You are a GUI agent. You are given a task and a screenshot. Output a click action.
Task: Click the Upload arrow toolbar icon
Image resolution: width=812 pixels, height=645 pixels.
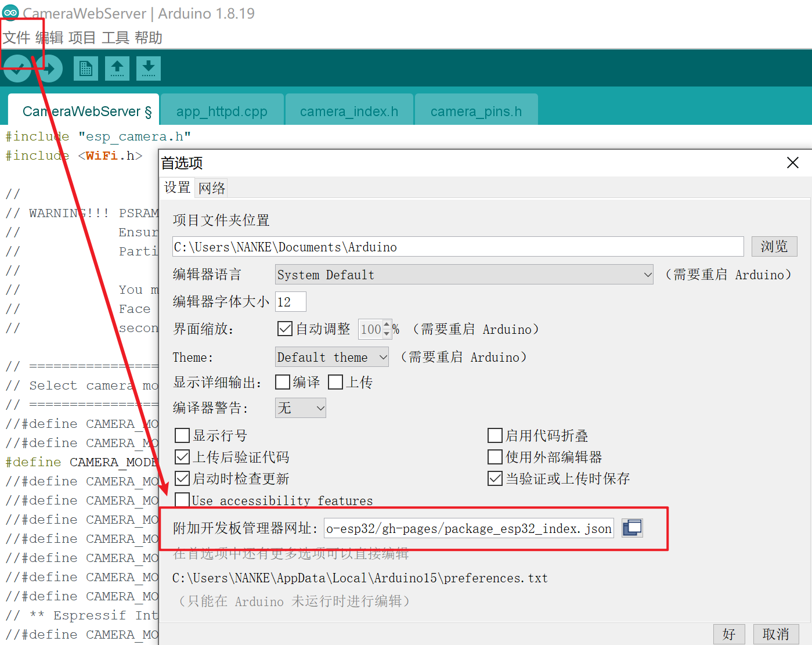[x=49, y=69]
